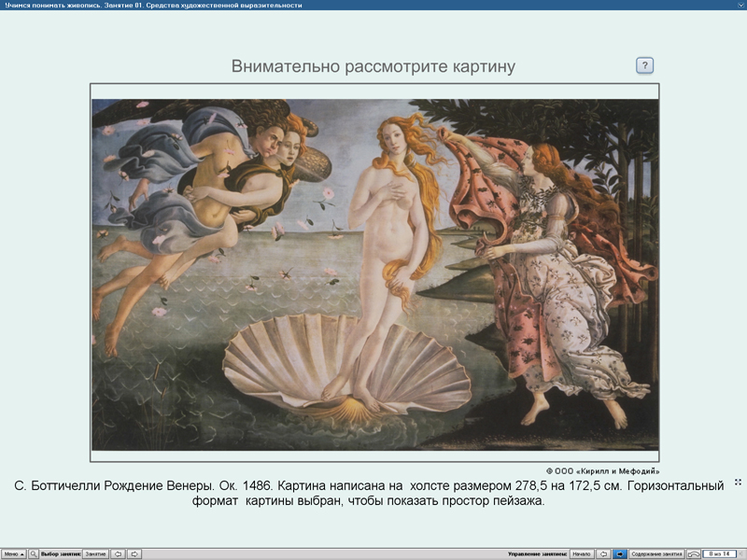The image size is (747, 560).
Task: Click heading Внимательно рассмотрите картину
Action: pyautogui.click(x=373, y=66)
